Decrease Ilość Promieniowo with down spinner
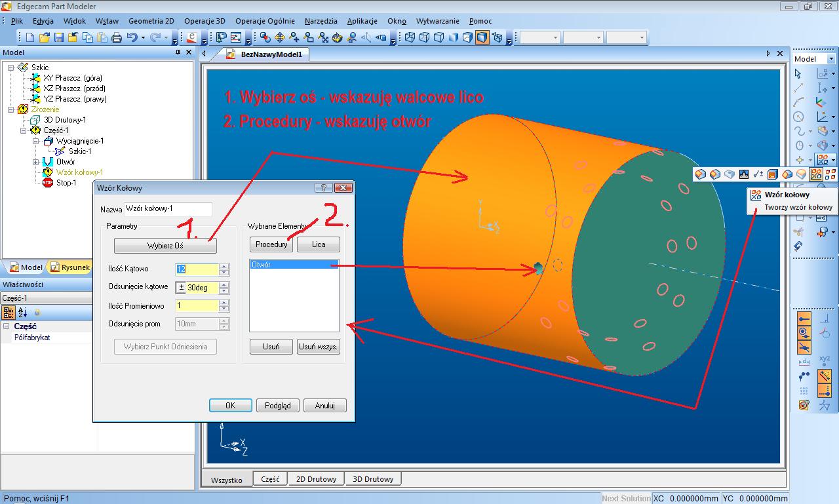The height and width of the screenshot is (504, 839). tap(224, 309)
